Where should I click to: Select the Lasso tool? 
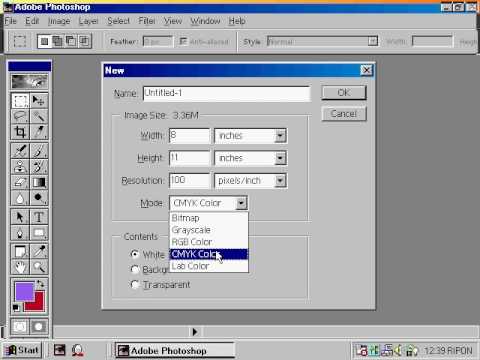pos(20,116)
